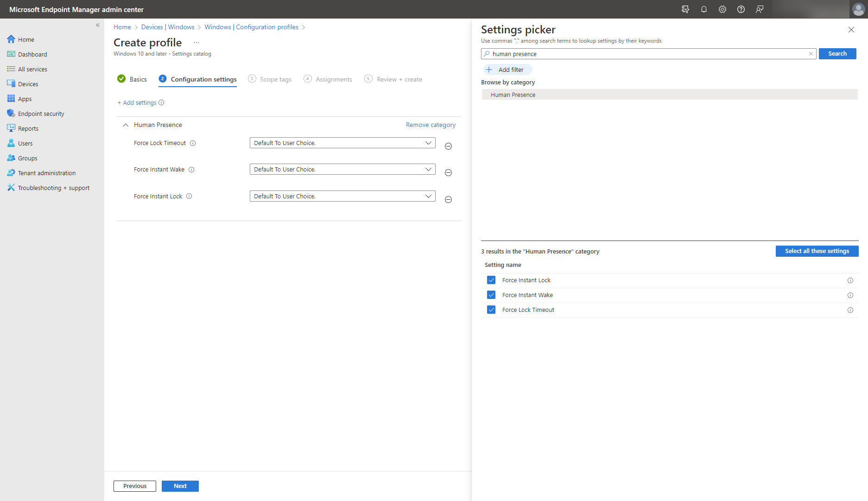Open the directory and subscription filter icon
The height and width of the screenshot is (501, 868).
(685, 9)
